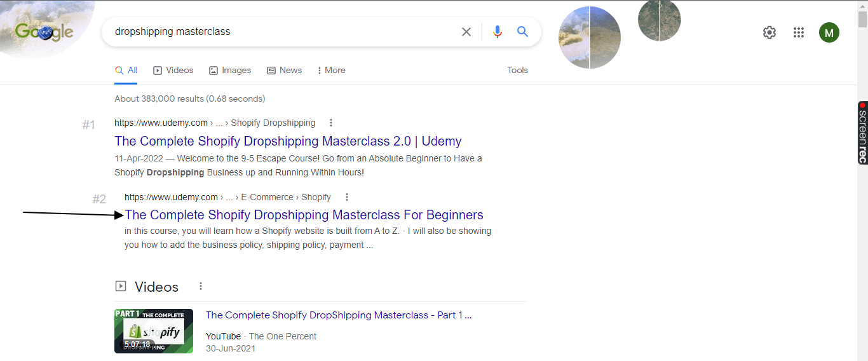The height and width of the screenshot is (361, 868).
Task: Play the Shopify video thumbnail 5:07:18
Action: (x=154, y=331)
